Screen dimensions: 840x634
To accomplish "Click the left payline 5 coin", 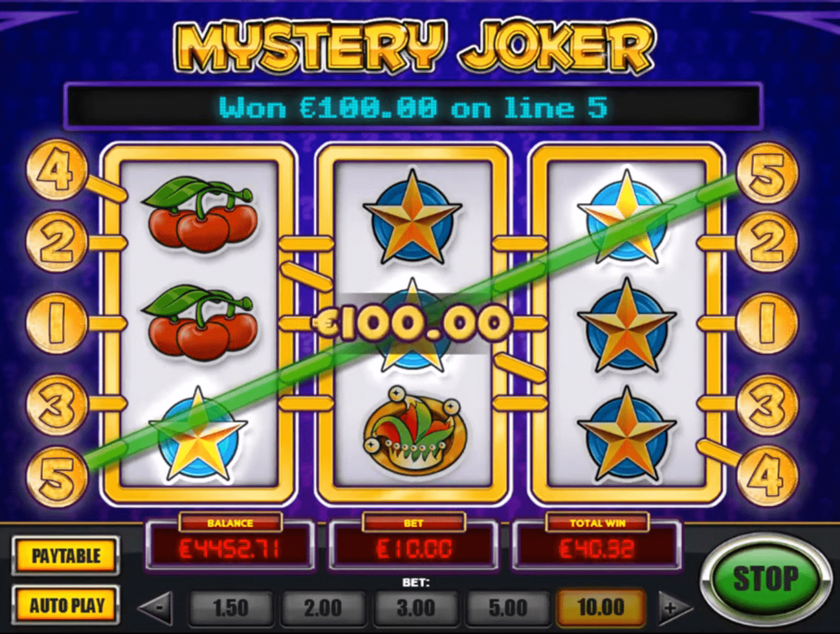I will point(57,476).
